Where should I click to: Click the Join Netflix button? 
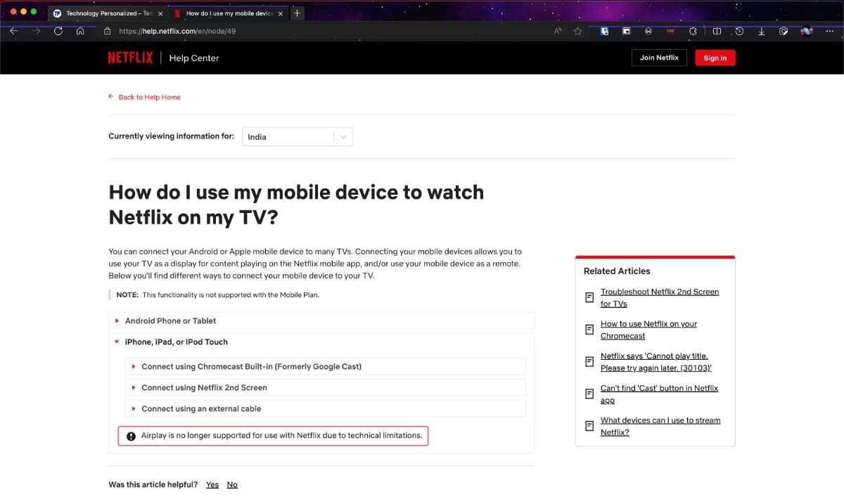[x=659, y=58]
